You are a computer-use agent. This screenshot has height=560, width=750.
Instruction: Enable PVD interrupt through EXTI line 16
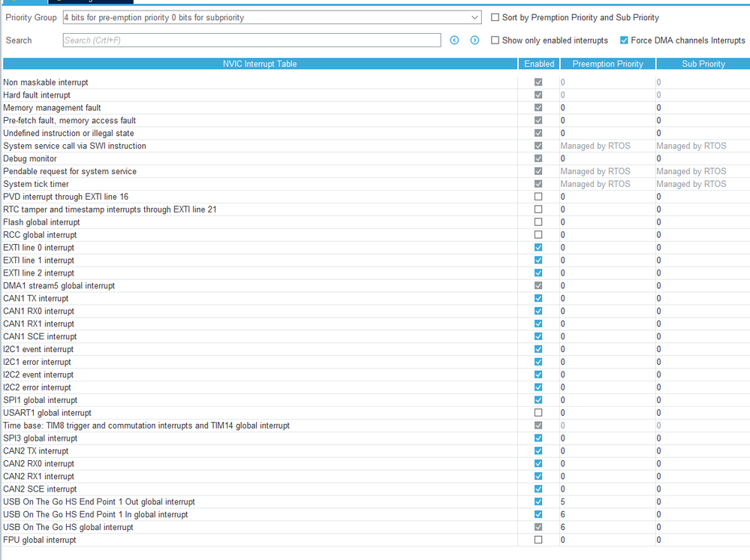pyautogui.click(x=538, y=197)
